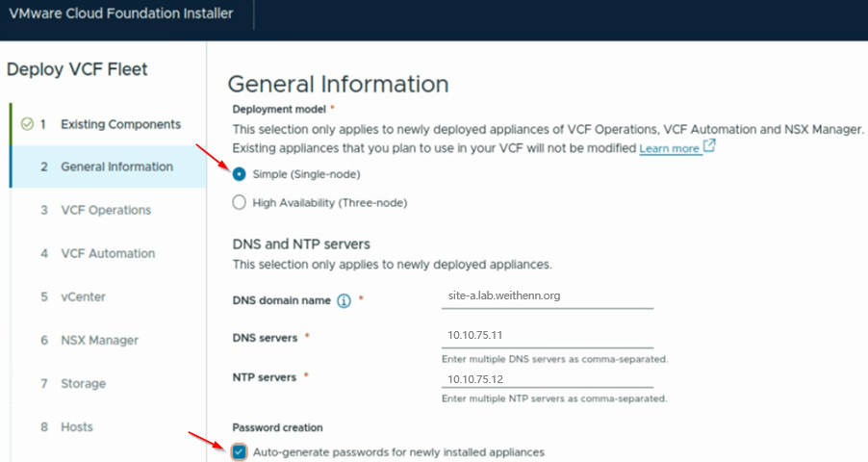Click the Auto-generate passwords label text

pyautogui.click(x=398, y=451)
